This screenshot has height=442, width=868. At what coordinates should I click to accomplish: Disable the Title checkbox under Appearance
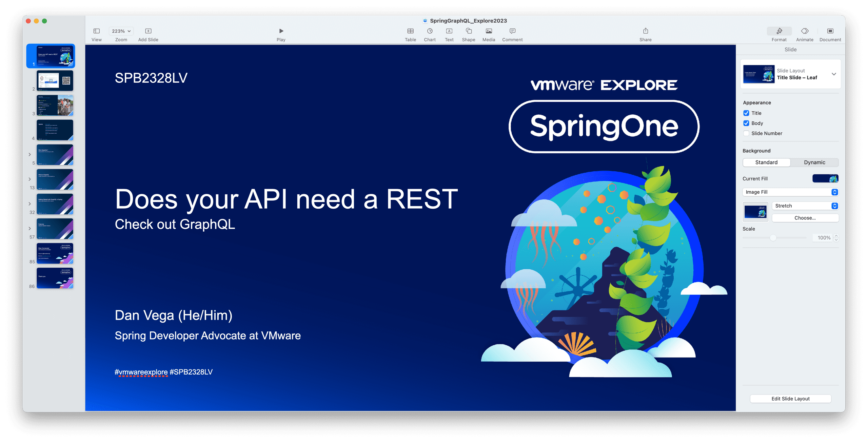click(x=746, y=113)
